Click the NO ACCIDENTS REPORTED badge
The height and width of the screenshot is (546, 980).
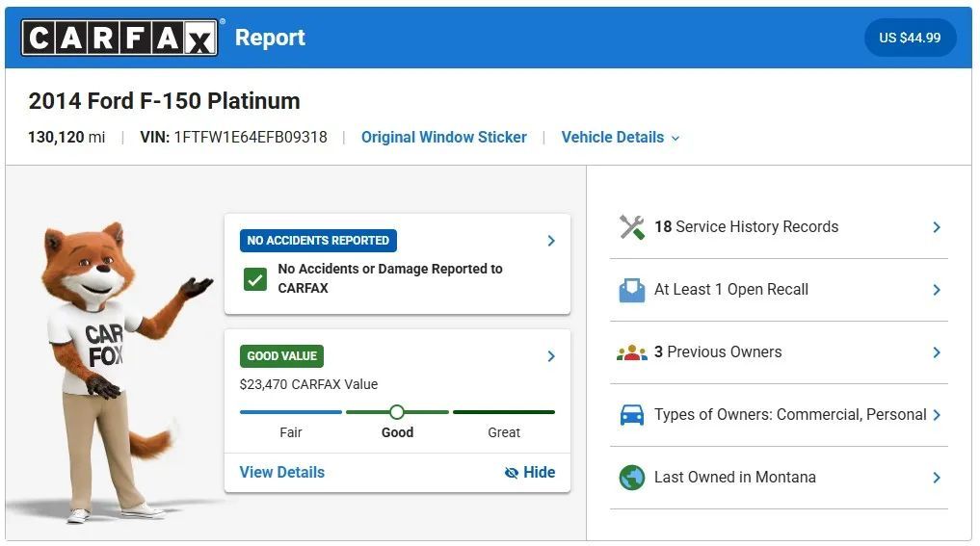(x=318, y=241)
